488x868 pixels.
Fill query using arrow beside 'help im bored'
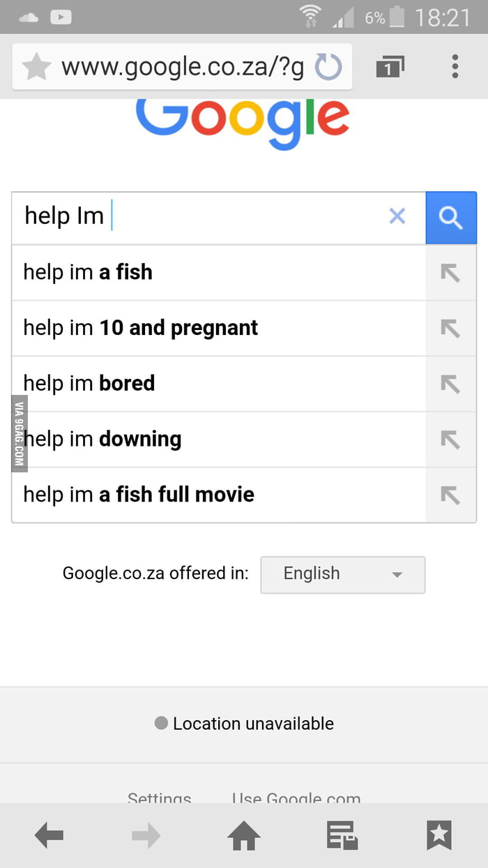click(x=451, y=384)
